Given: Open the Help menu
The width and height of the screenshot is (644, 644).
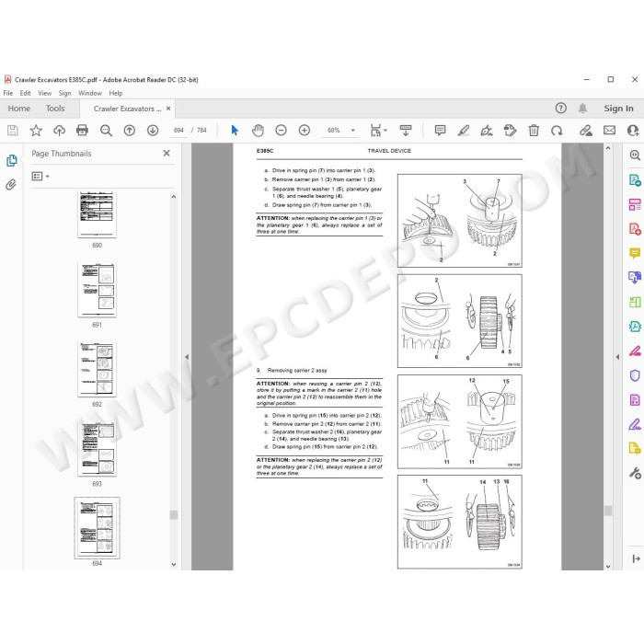Looking at the screenshot, I should [x=116, y=93].
